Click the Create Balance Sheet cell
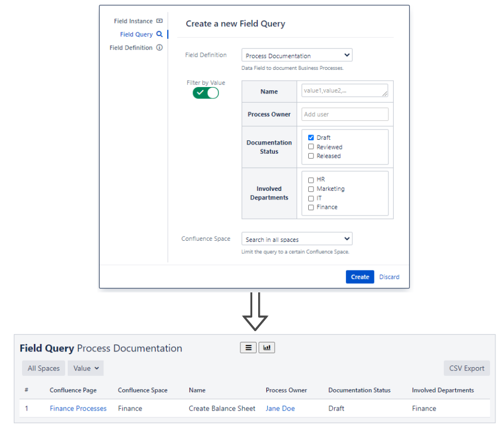504x430 pixels. coord(222,408)
